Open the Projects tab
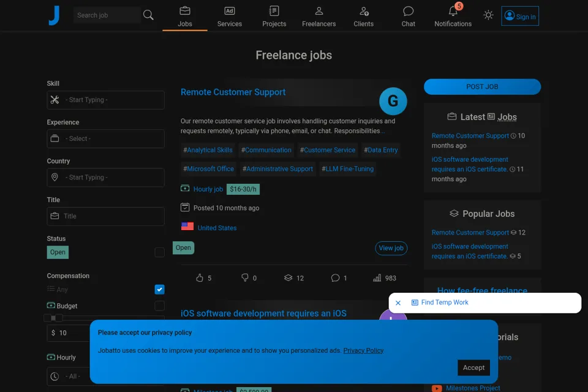 [274, 17]
